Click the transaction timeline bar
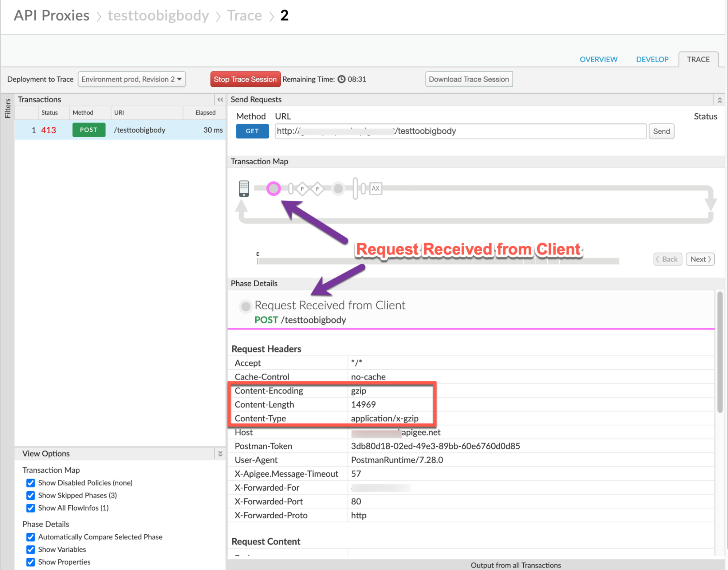 437,261
